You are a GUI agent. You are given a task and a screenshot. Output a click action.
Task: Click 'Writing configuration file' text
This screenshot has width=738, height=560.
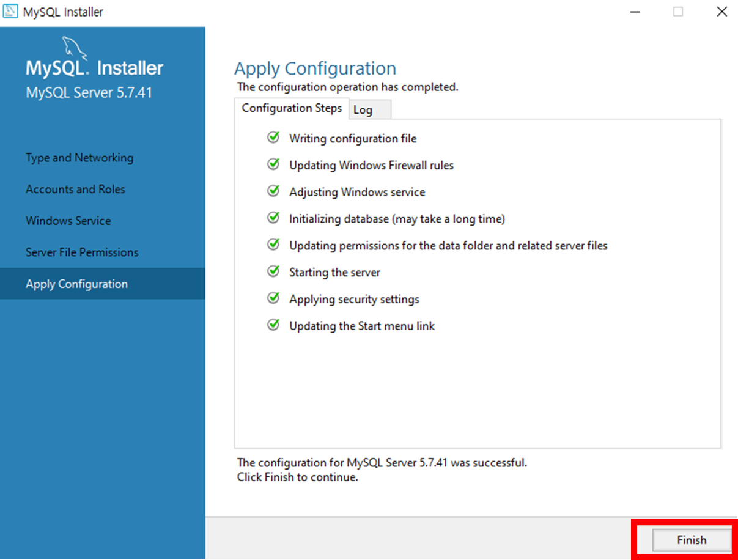pyautogui.click(x=353, y=139)
